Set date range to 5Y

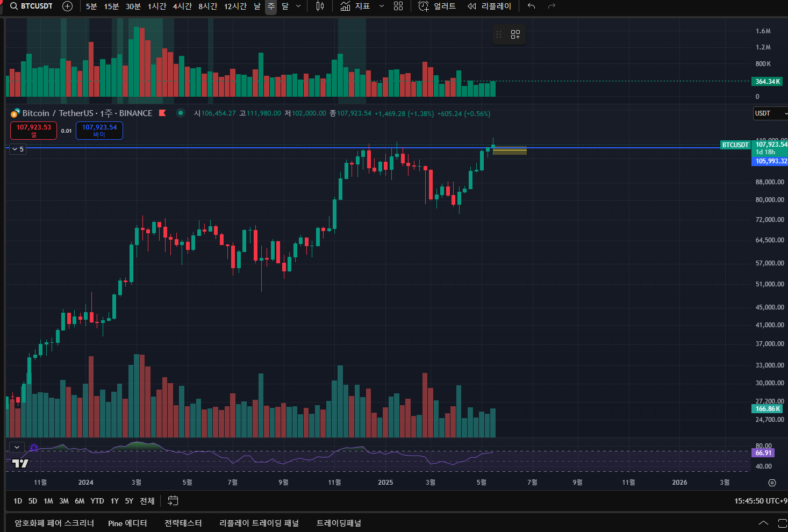coord(129,501)
